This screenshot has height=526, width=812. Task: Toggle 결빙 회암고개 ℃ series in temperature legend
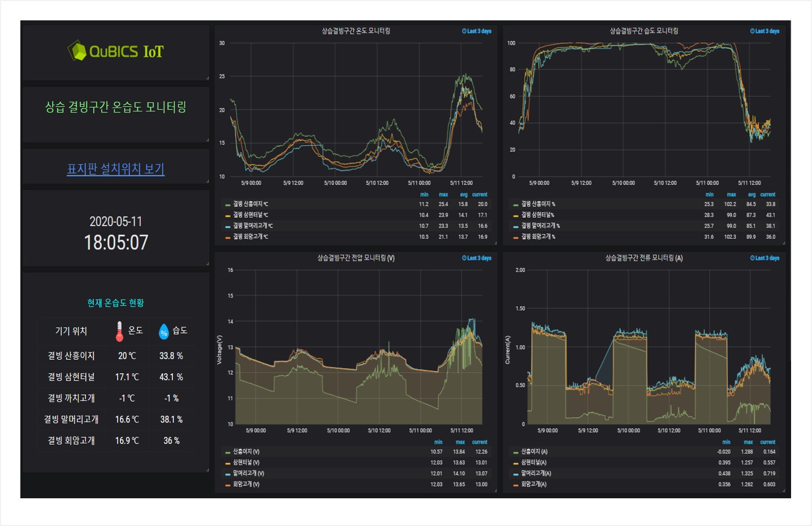[x=250, y=236]
